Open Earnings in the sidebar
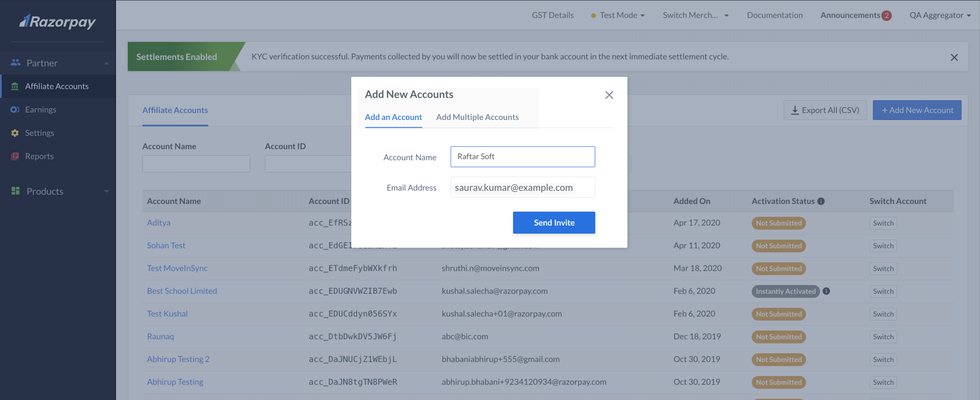The height and width of the screenshot is (400, 980). click(x=41, y=110)
